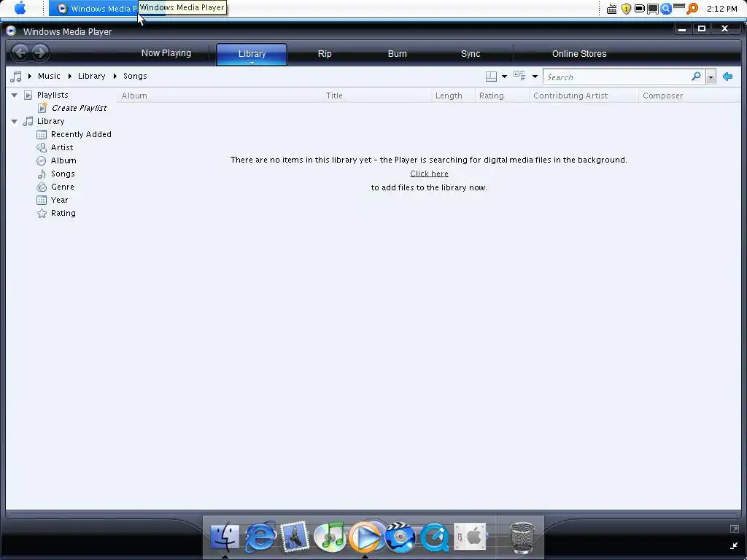The height and width of the screenshot is (560, 747).
Task: Click the compact mode arrow icon
Action: click(734, 545)
